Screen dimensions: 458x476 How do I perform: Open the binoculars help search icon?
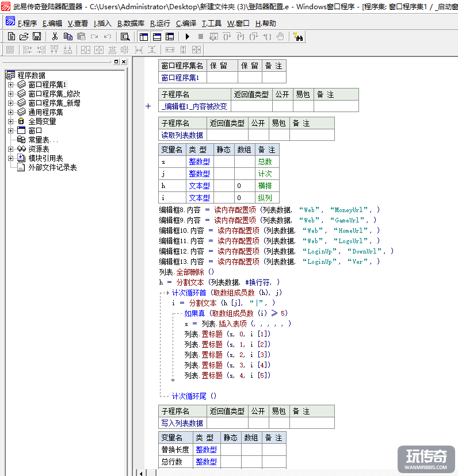[298, 37]
